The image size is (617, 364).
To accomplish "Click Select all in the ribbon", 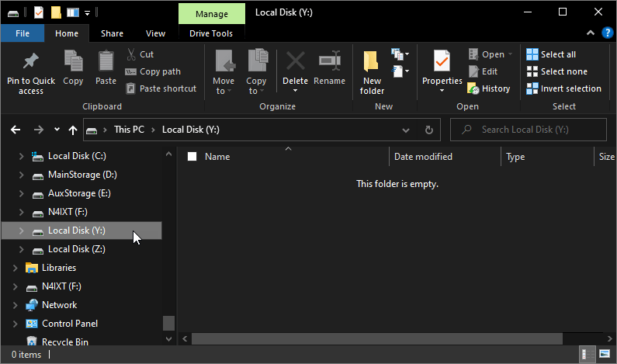I will (x=551, y=54).
